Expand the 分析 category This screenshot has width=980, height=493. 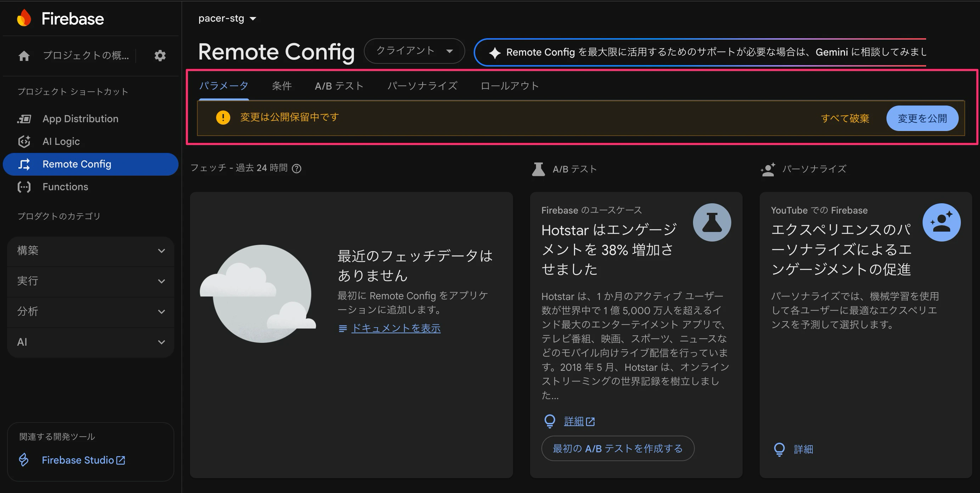[x=91, y=312]
